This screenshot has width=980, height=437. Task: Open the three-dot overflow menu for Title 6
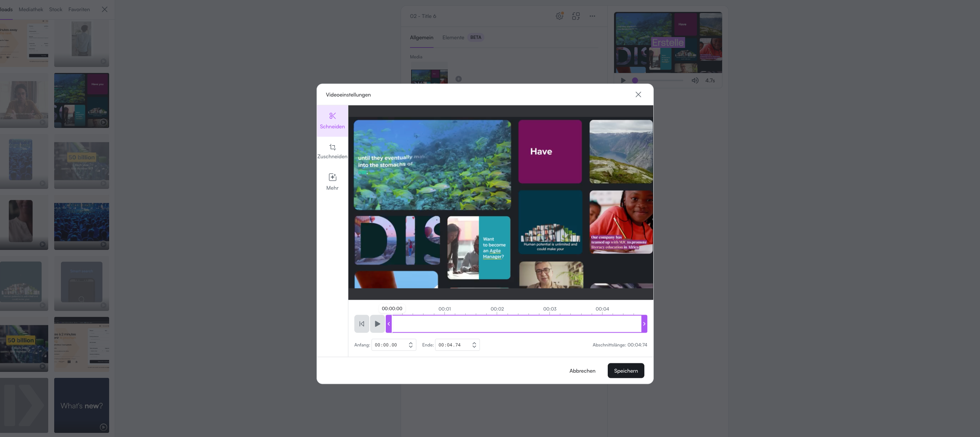[x=592, y=16]
